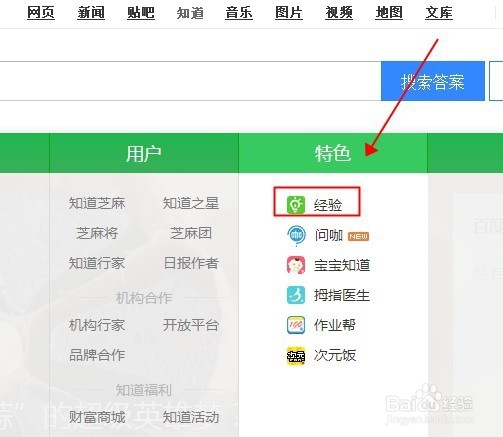Open the 财富商城 link
This screenshot has height=437, width=503.
(x=97, y=417)
